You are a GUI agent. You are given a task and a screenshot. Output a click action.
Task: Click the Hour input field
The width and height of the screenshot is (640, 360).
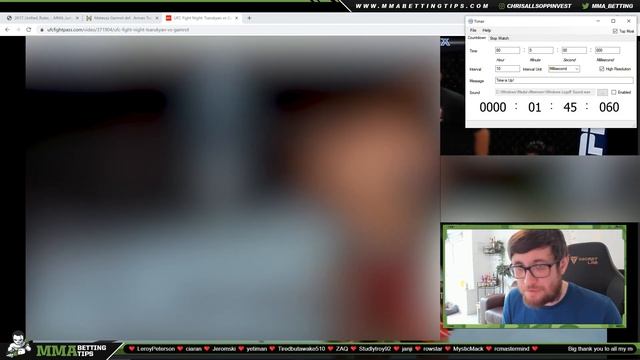[x=507, y=50]
